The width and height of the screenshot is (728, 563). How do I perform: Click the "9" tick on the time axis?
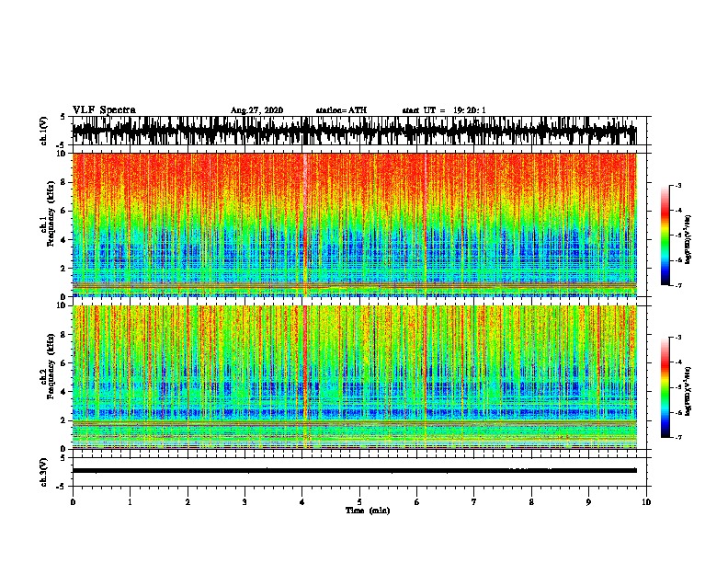tap(588, 502)
